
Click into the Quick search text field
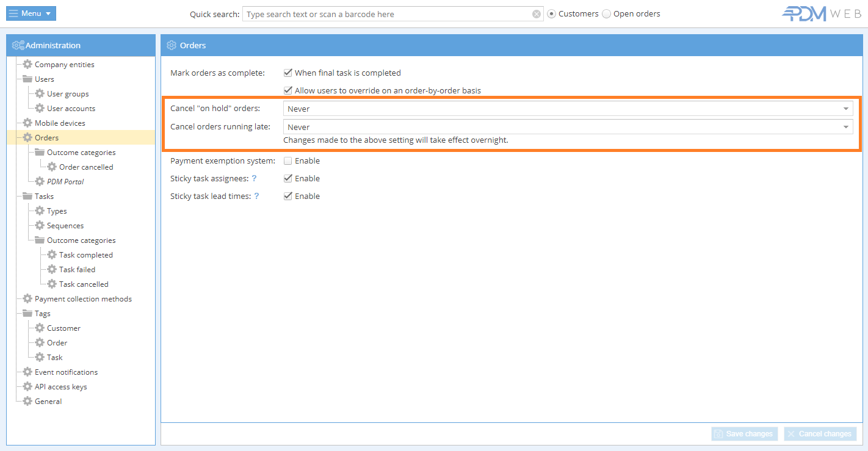tap(388, 14)
